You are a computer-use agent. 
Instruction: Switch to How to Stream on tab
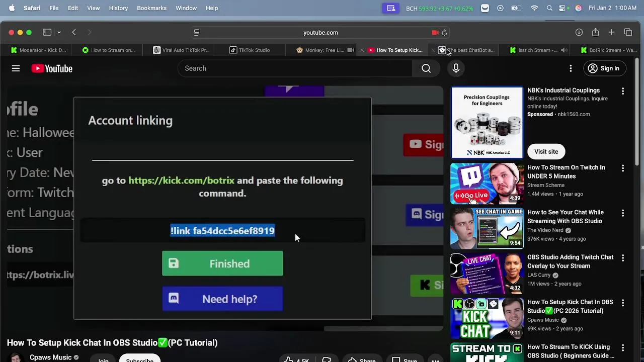coord(109,50)
